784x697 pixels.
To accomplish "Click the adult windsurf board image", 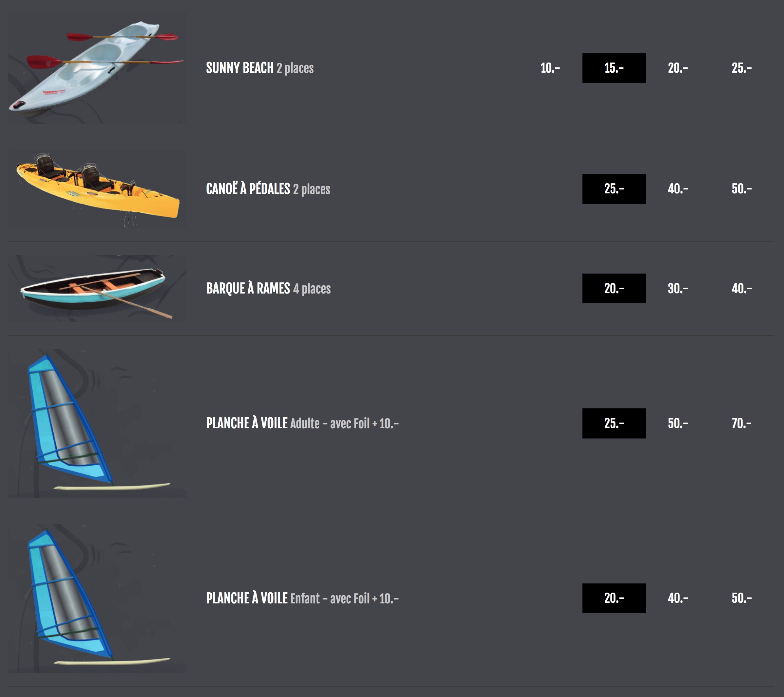I will coord(97,423).
